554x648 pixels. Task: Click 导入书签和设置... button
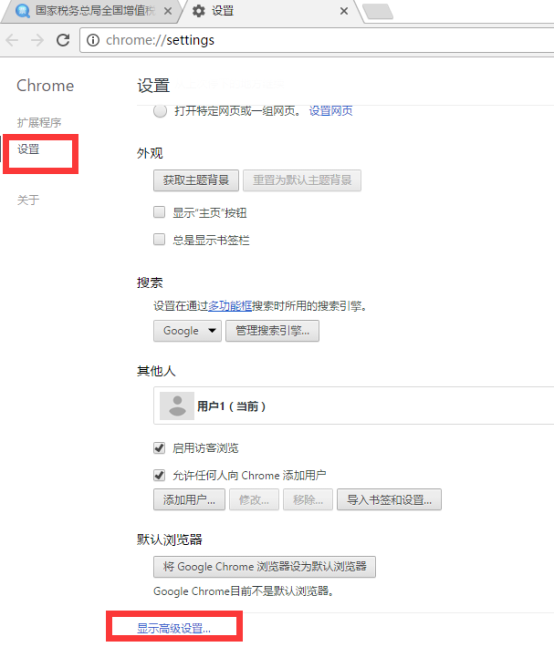(x=389, y=500)
